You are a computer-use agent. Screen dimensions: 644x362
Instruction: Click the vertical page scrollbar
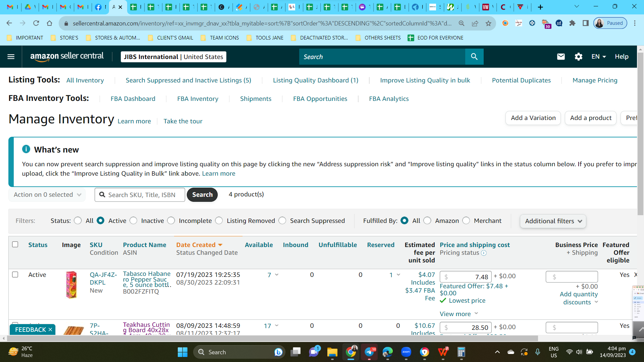tap(640, 134)
